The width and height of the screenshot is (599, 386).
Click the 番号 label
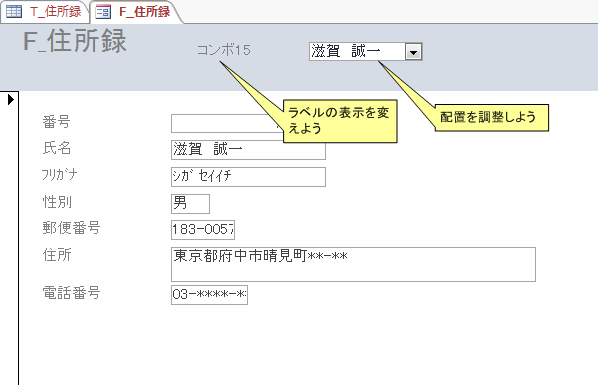click(x=57, y=122)
